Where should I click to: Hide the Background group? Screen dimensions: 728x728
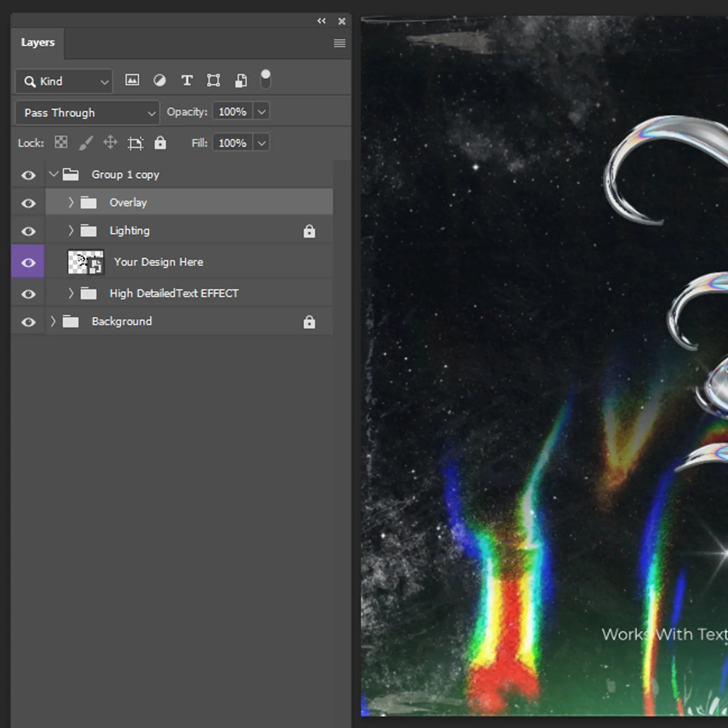pos(28,322)
